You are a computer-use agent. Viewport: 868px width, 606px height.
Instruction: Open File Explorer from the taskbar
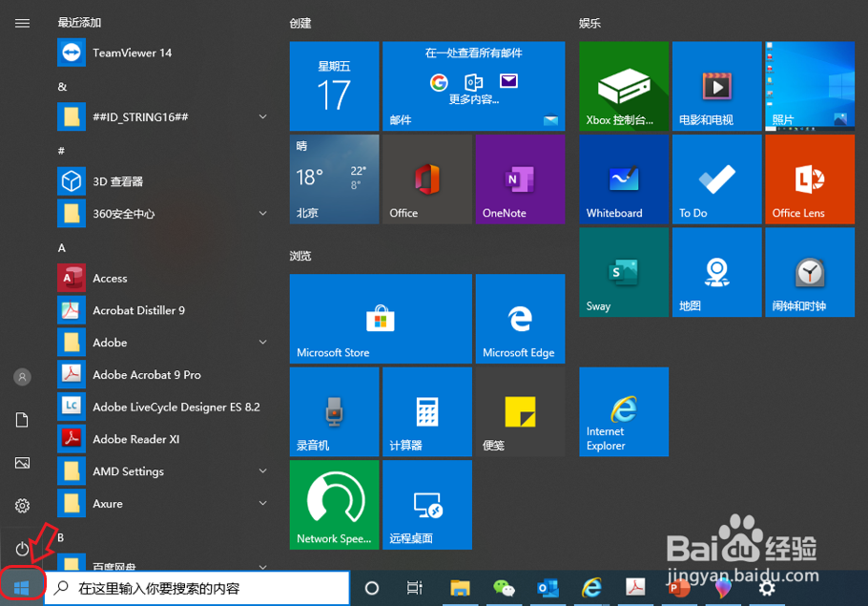460,588
